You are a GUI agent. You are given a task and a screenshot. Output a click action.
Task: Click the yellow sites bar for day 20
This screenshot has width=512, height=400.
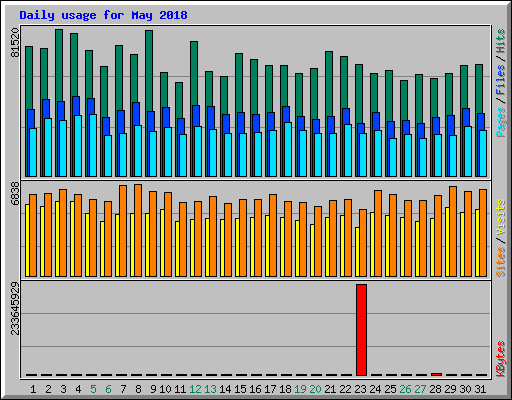(312, 250)
